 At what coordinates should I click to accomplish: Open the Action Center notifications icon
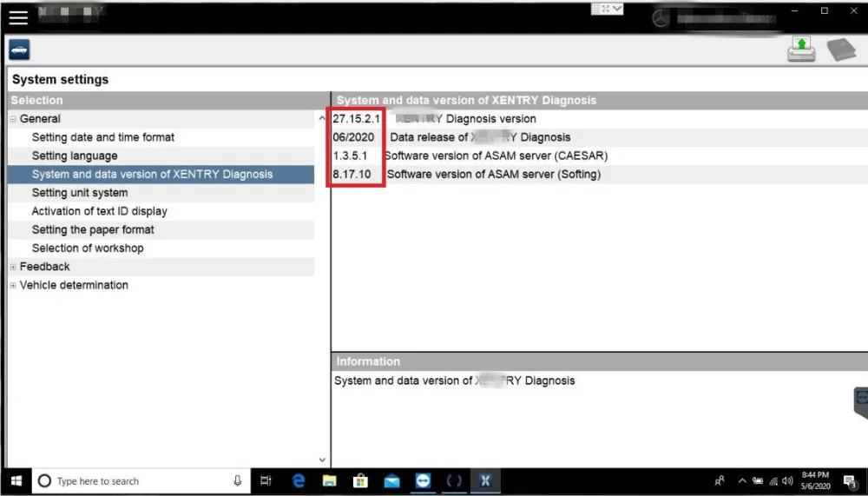click(x=851, y=481)
